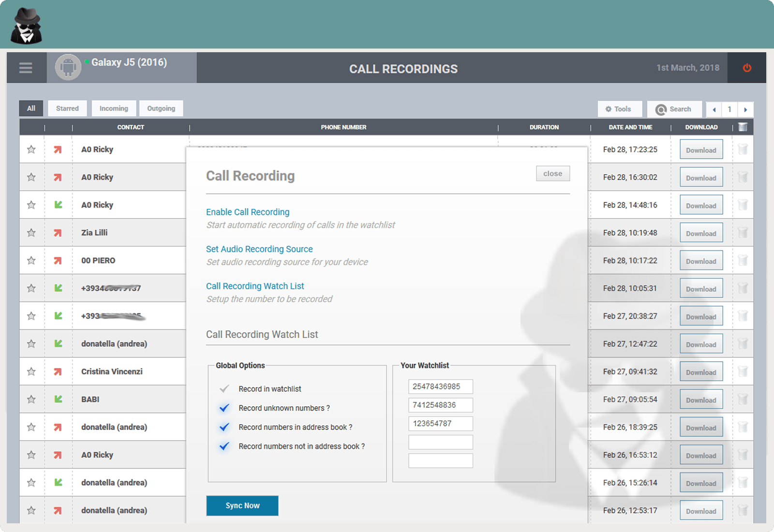Uncheck Record numbers not in address book

pos(224,446)
